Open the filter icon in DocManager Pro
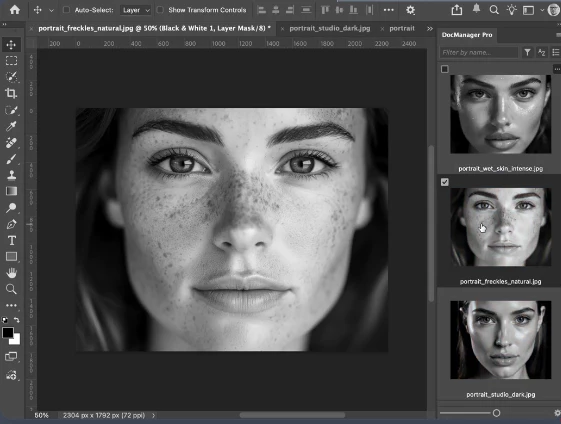This screenshot has width=561, height=424. point(527,53)
